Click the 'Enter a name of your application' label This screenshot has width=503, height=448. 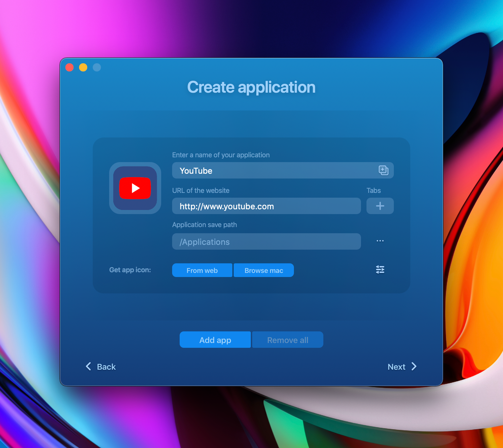tap(221, 155)
